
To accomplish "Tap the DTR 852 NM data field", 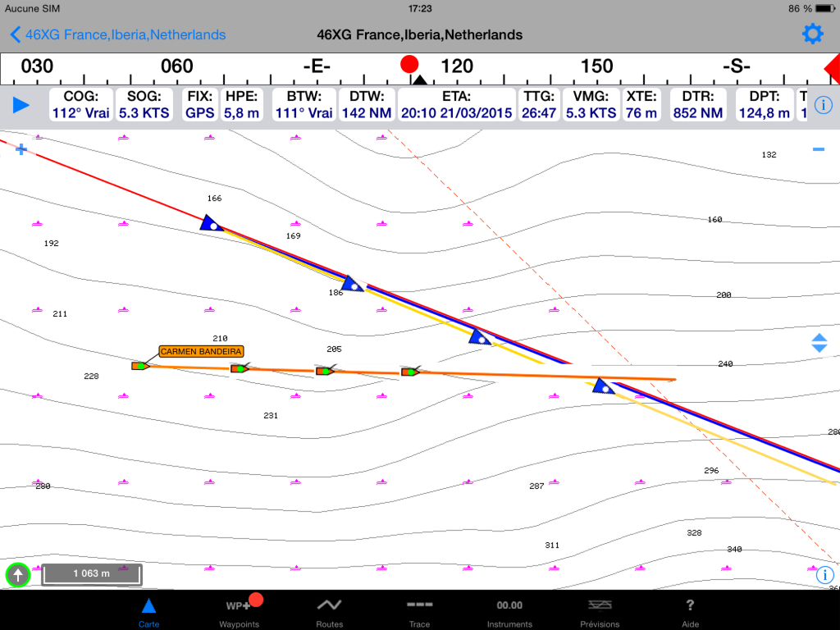I will click(x=698, y=104).
